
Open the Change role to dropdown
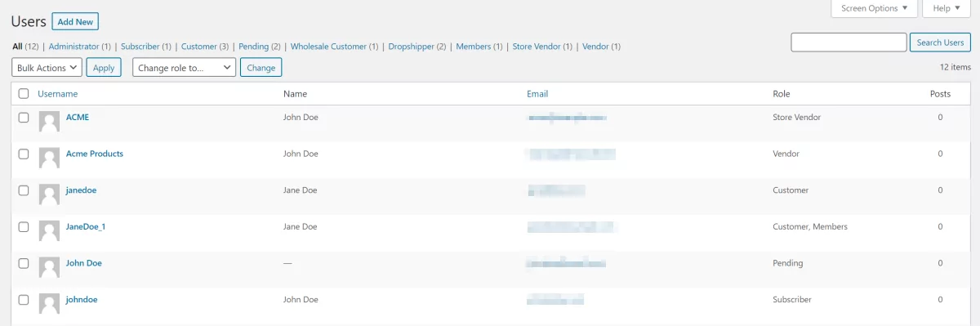tap(184, 68)
